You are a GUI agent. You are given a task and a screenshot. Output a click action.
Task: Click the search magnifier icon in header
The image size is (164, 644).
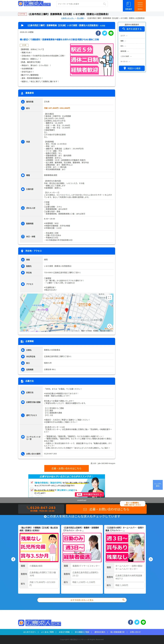[x=104, y=4]
